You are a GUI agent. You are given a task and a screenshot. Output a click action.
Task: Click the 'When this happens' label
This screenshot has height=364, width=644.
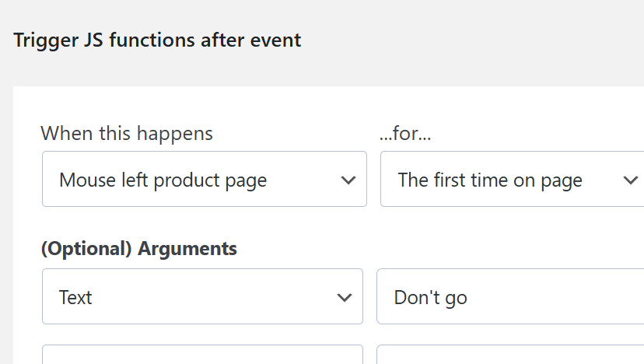127,133
